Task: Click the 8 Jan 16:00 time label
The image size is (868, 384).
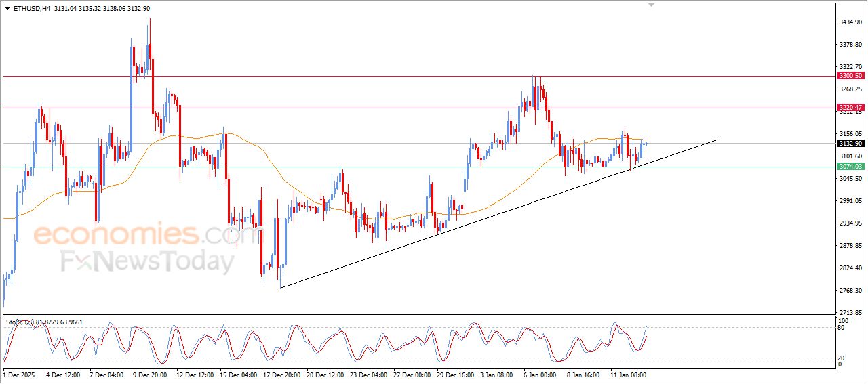Action: click(583, 374)
